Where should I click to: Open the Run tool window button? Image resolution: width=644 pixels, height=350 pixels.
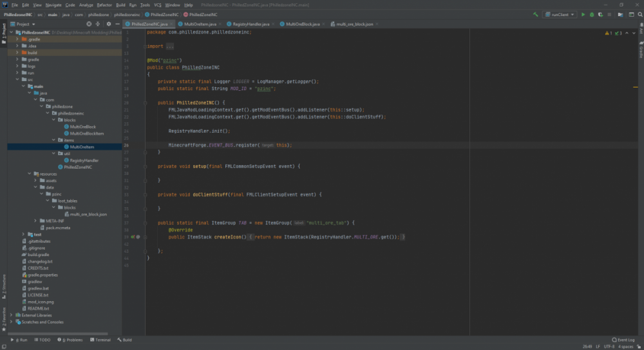pyautogui.click(x=19, y=340)
